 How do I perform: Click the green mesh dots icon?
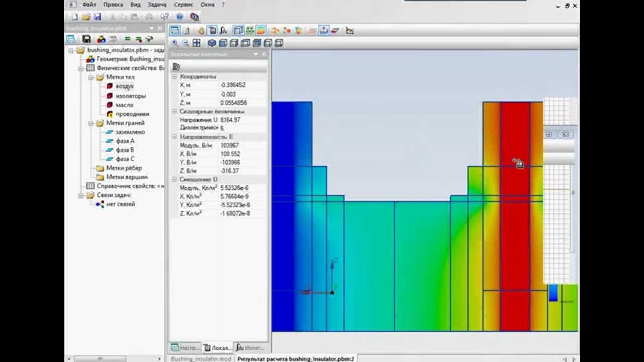point(250,31)
